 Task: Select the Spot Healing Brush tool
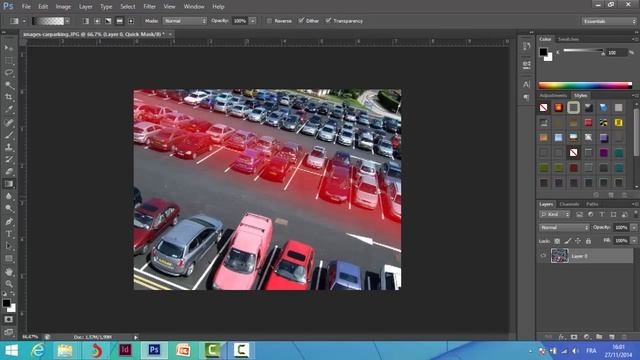click(9, 122)
